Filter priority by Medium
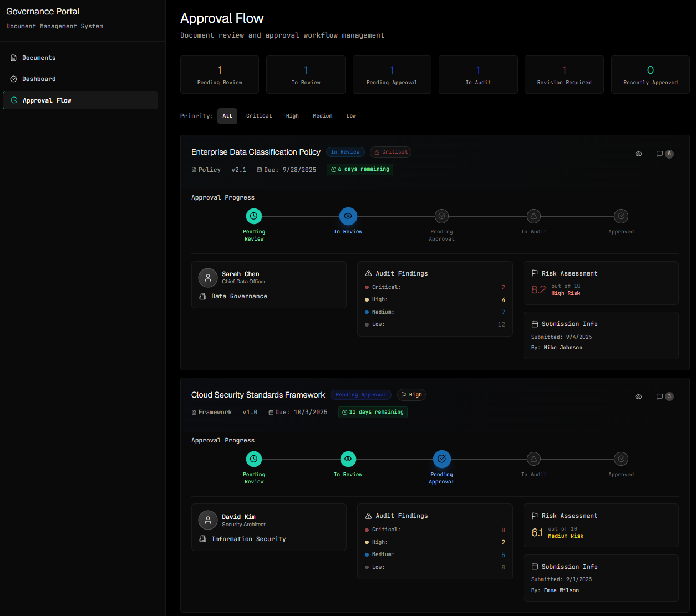Screen dimensions: 696x616 tap(322, 116)
